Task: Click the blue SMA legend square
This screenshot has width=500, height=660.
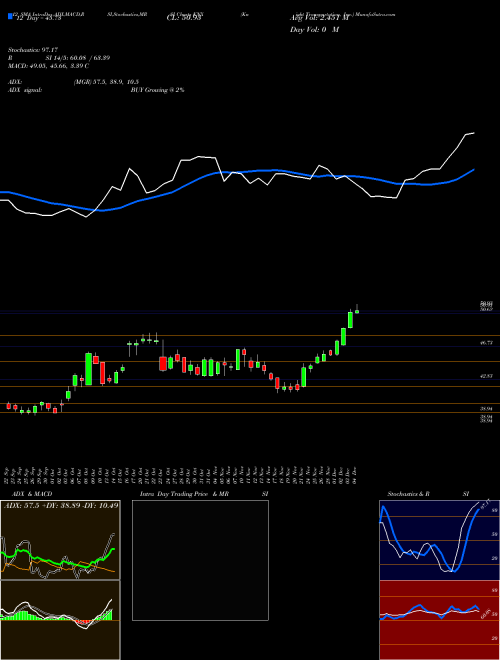Action: (x=10, y=16)
